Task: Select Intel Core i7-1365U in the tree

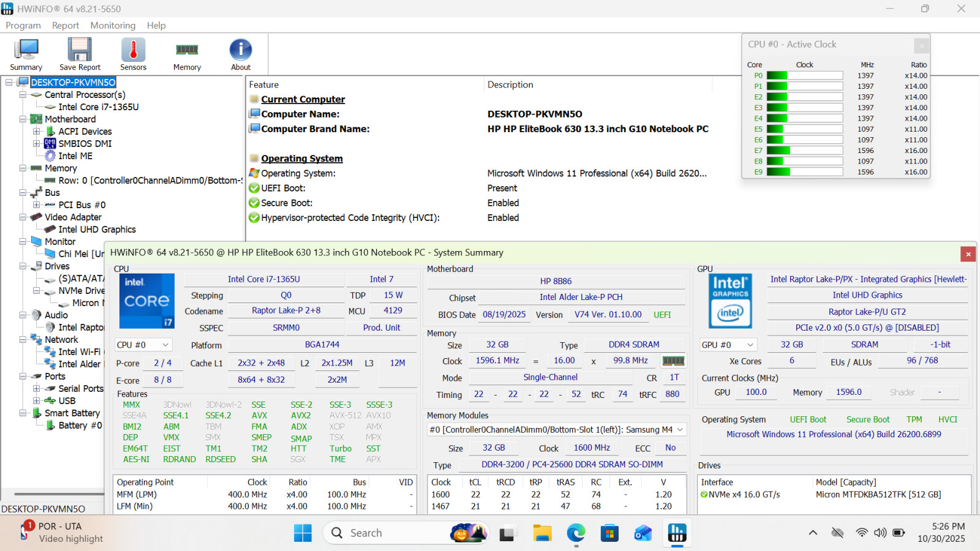Action: click(99, 107)
